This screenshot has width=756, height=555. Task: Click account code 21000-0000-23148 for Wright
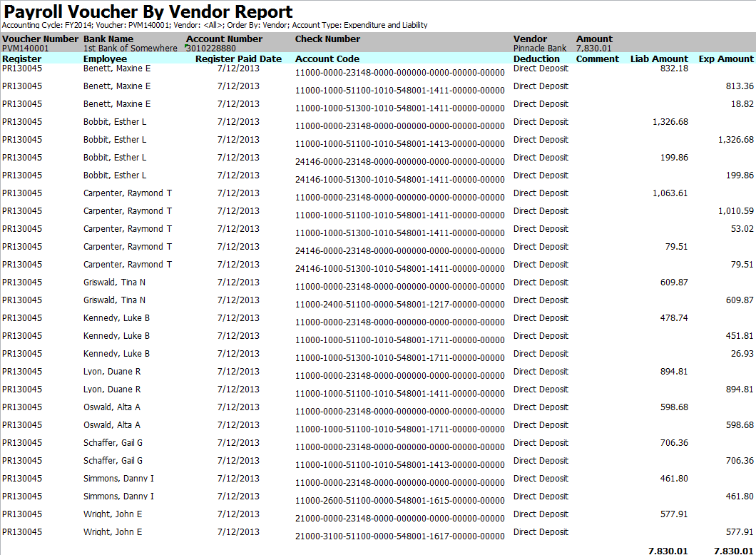pos(399,519)
